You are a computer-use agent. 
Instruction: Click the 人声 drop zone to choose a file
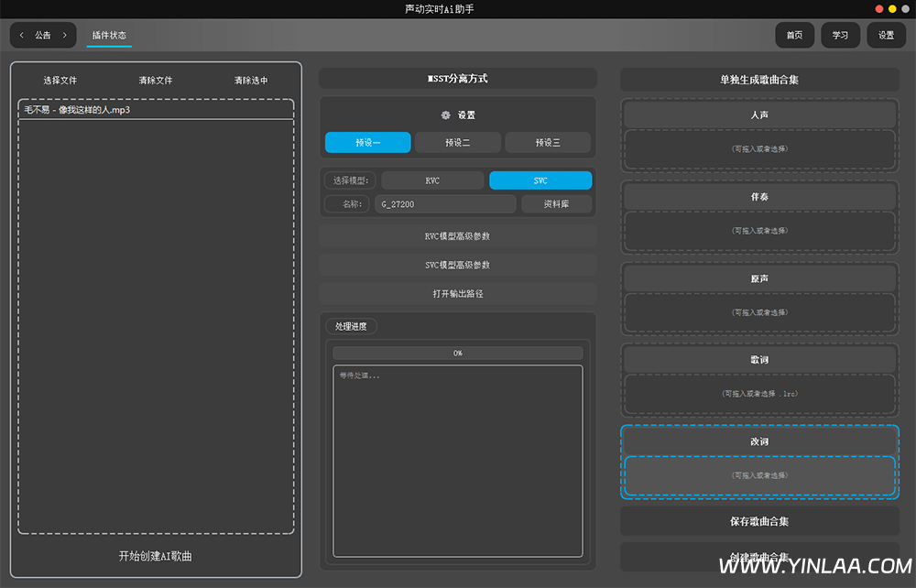point(759,148)
